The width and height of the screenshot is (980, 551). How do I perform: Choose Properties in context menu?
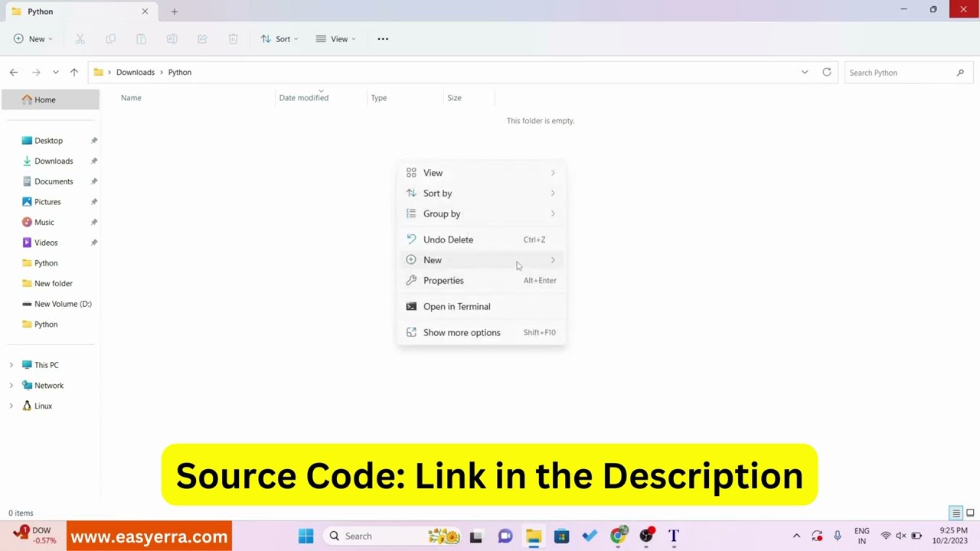[x=481, y=280]
